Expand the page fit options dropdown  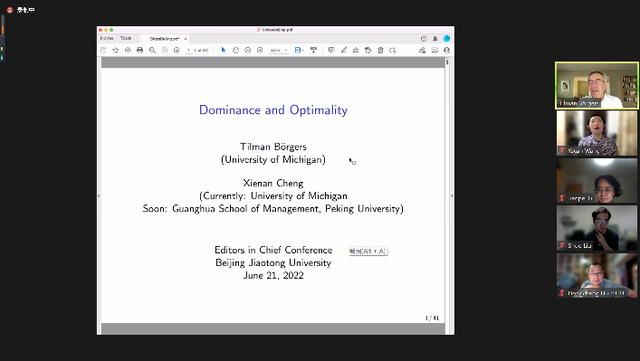click(299, 50)
